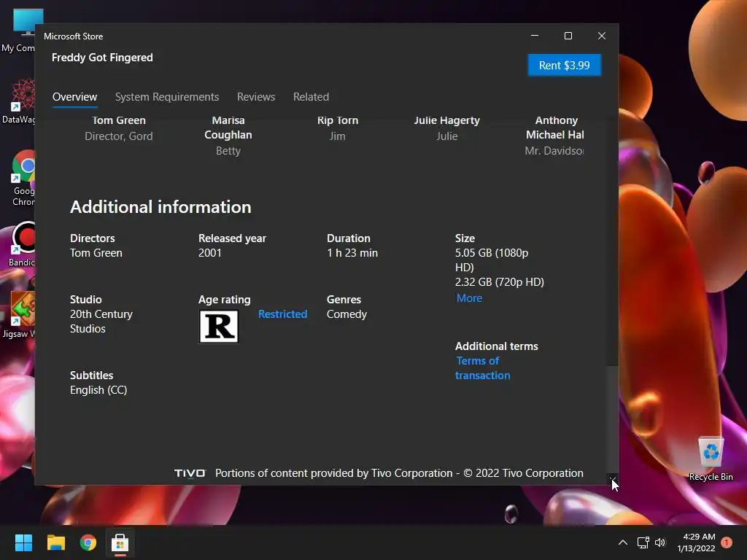
Task: Click duration 1 h 23 min
Action: (x=352, y=253)
